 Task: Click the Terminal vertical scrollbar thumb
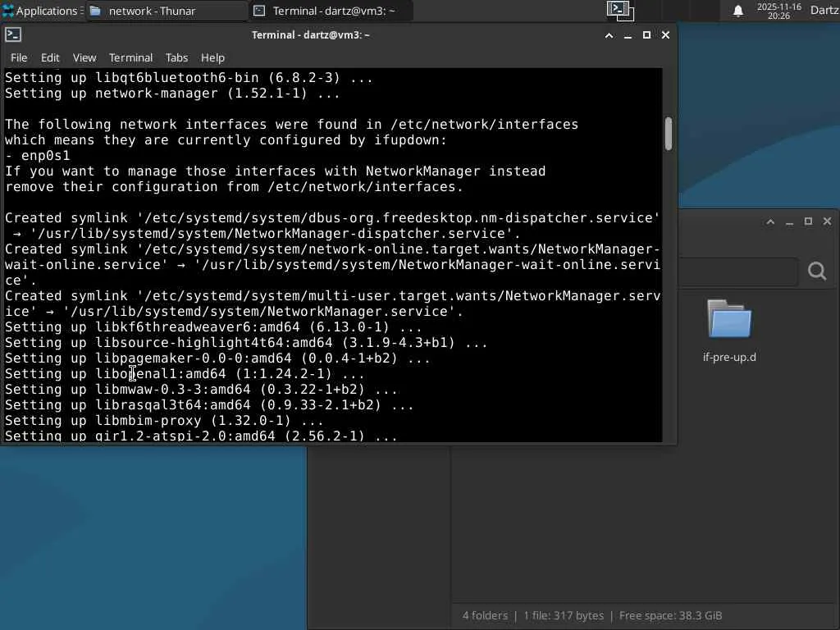pos(669,134)
